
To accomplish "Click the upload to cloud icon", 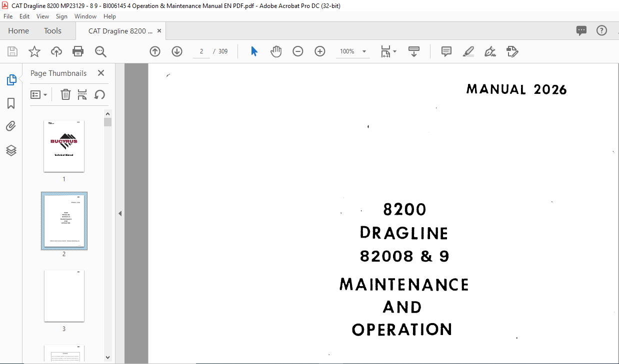I will pyautogui.click(x=56, y=51).
